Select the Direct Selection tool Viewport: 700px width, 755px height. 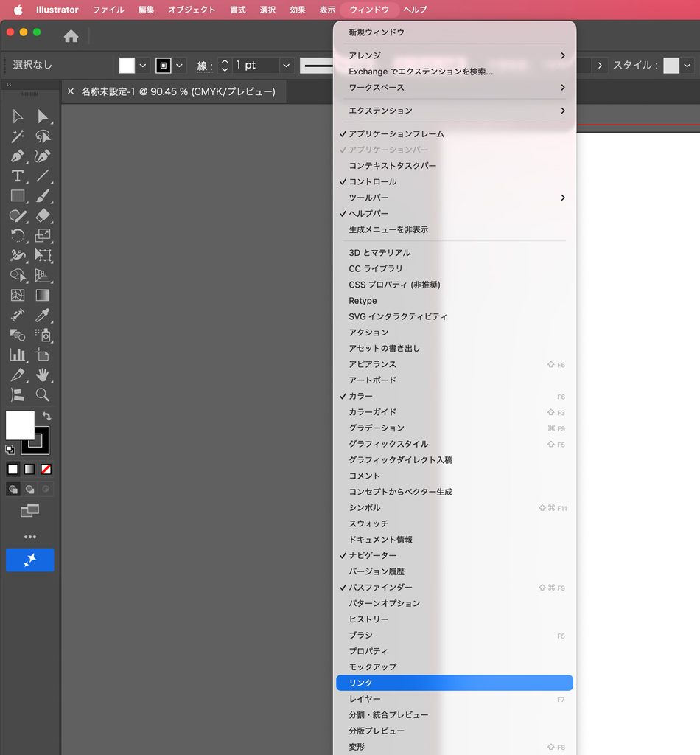pos(42,116)
